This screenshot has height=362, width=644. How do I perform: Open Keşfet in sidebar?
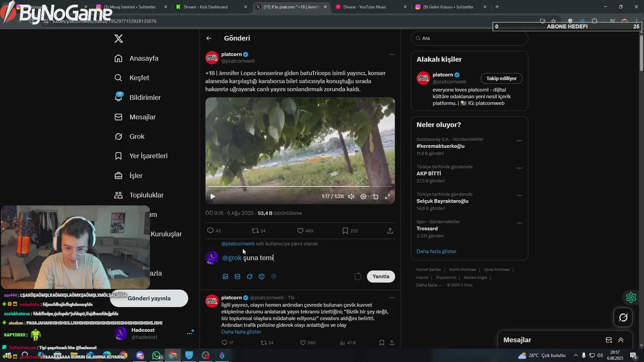coord(132,78)
